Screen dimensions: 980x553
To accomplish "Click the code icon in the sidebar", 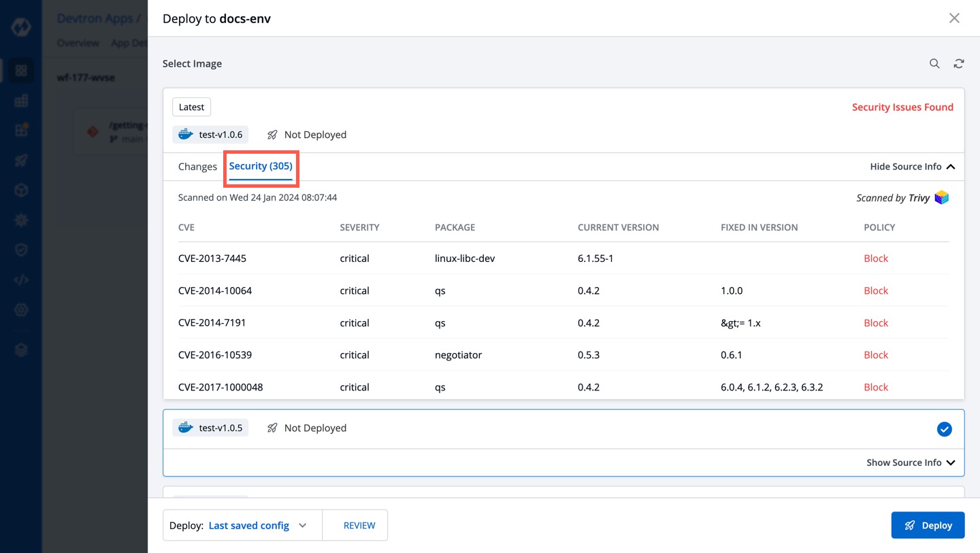I will pos(22,280).
